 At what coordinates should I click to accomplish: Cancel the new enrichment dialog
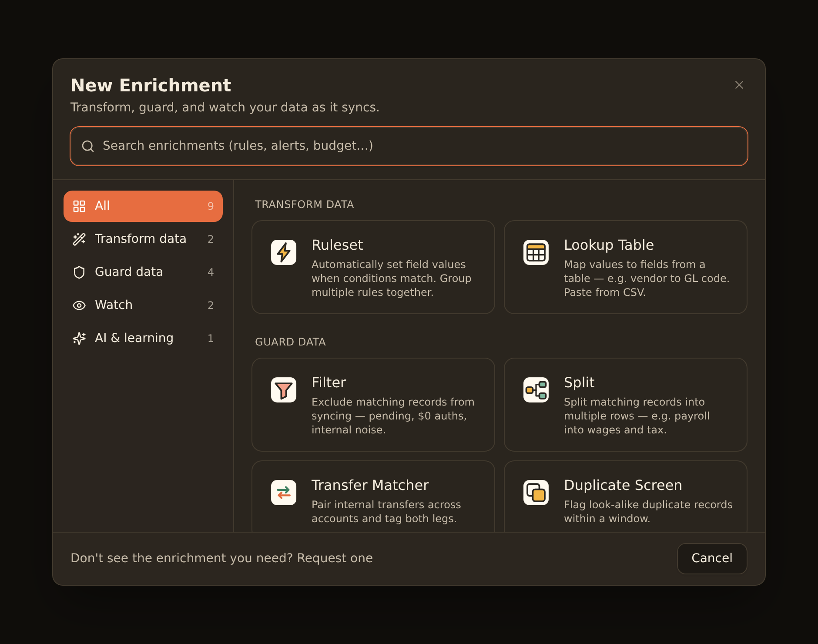click(x=712, y=559)
